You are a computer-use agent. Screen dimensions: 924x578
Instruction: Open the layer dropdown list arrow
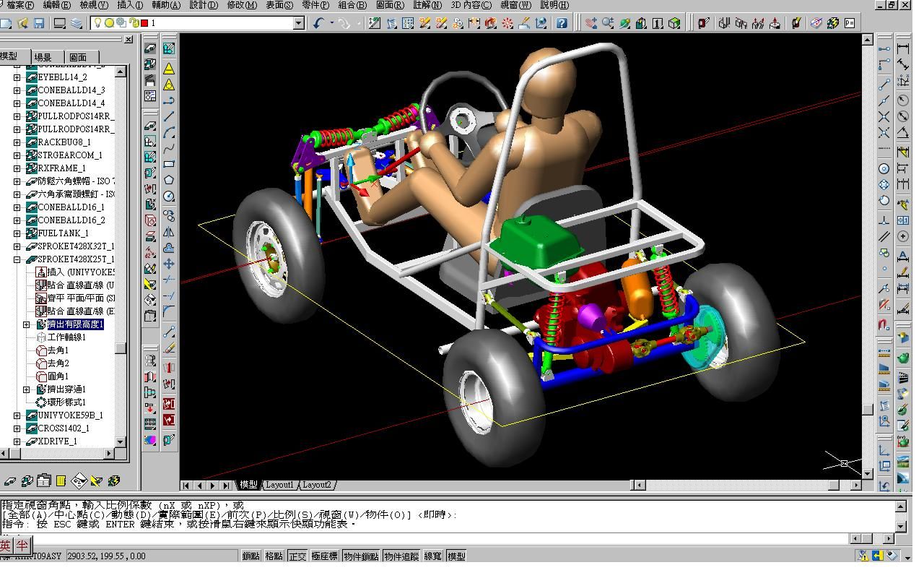(x=298, y=23)
